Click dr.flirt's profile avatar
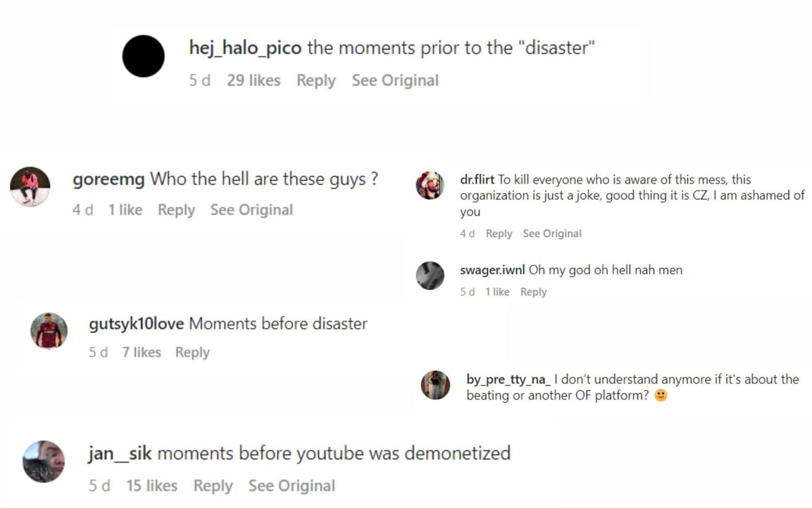 (430, 185)
